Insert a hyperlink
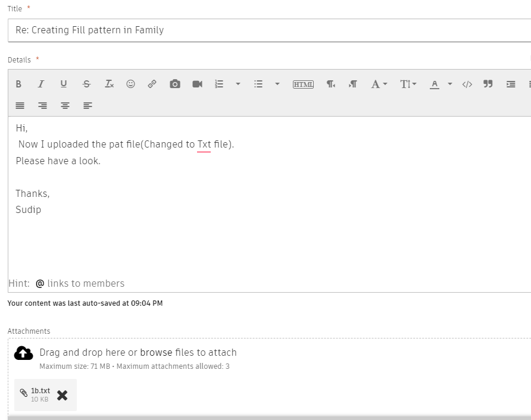This screenshot has height=420, width=531. [x=152, y=84]
